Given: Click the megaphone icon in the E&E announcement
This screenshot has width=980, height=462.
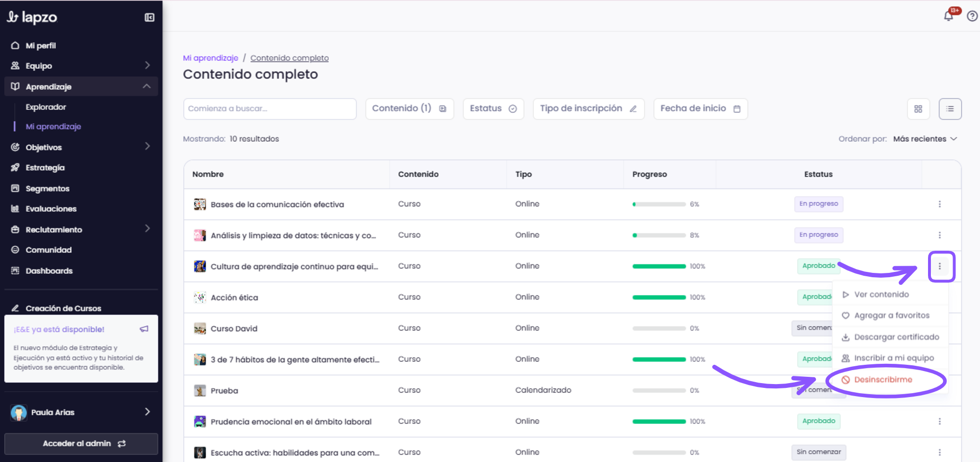Looking at the screenshot, I should 144,329.
